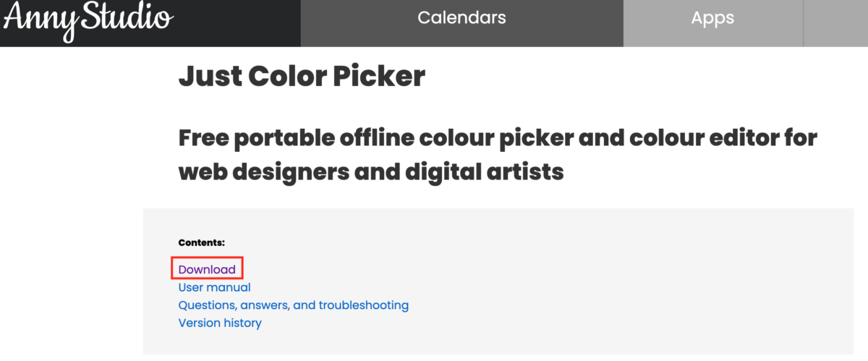Click the word 'history' in contents list

tap(241, 323)
